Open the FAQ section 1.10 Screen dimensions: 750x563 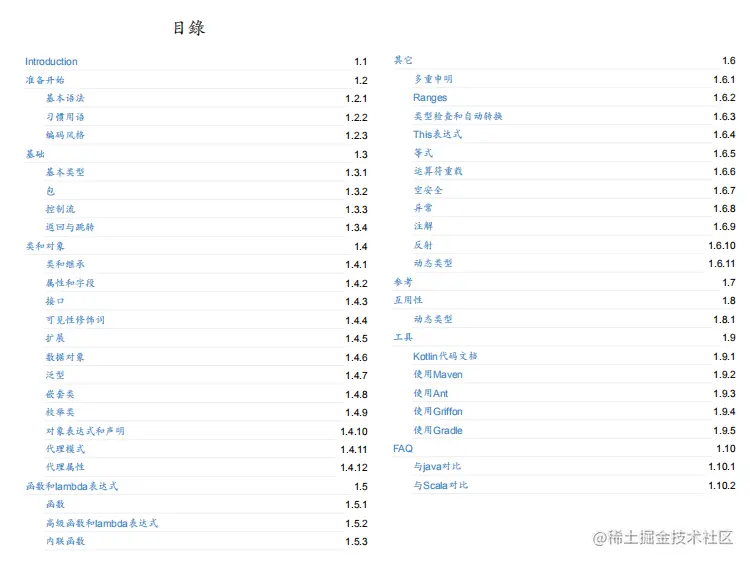point(403,449)
